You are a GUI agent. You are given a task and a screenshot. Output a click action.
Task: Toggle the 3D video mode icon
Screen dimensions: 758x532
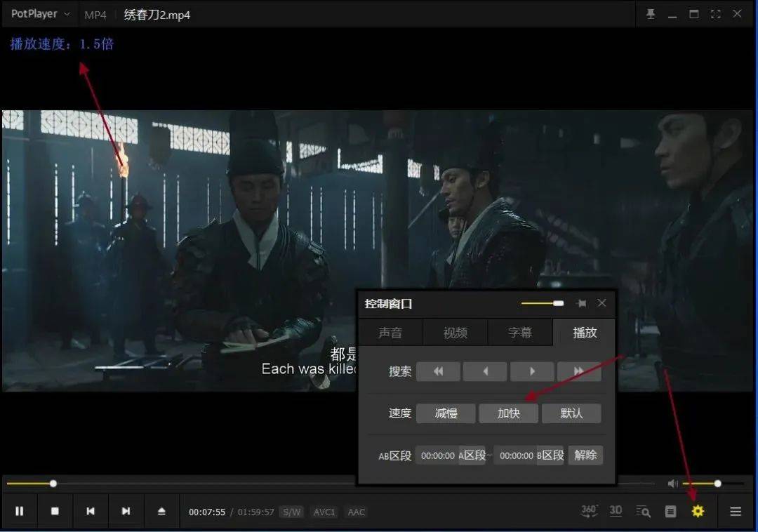[x=616, y=511]
